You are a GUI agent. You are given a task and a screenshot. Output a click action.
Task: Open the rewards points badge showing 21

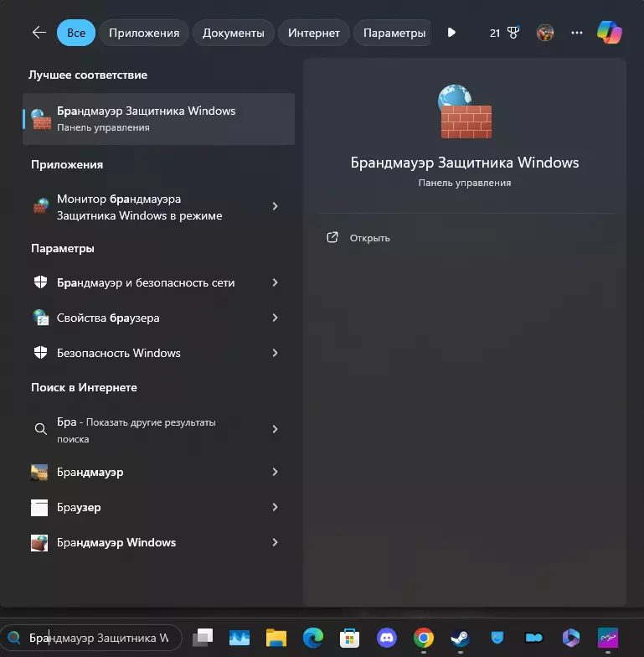tap(504, 33)
